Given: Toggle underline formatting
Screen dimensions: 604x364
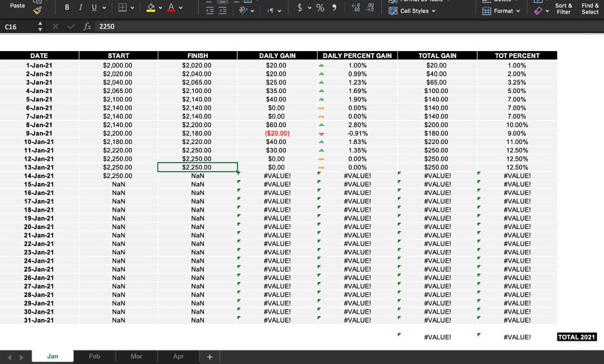Looking at the screenshot, I should click(x=94, y=7).
